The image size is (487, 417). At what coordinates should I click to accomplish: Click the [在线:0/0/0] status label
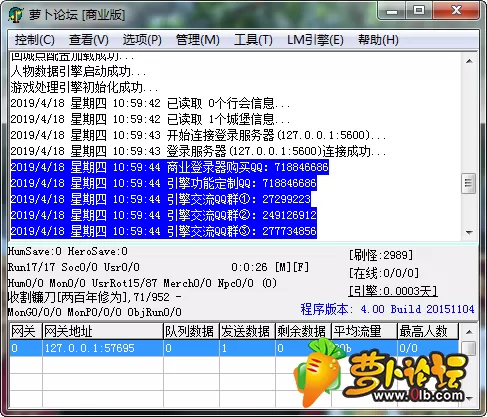tap(384, 273)
